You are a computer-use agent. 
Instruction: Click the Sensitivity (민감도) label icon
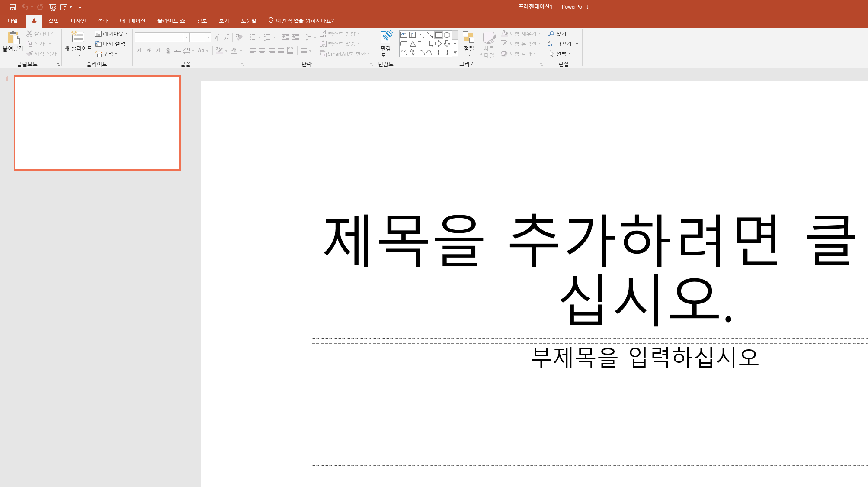pyautogui.click(x=386, y=38)
